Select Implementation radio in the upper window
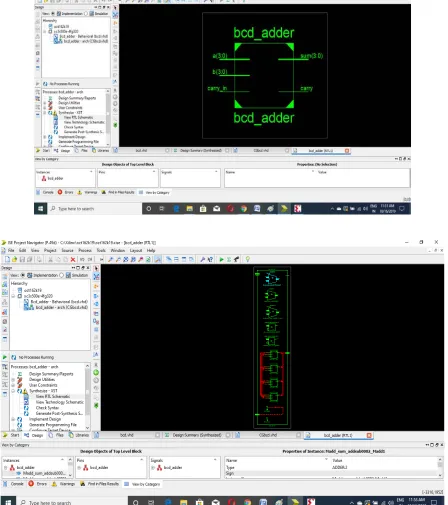 tap(53, 14)
